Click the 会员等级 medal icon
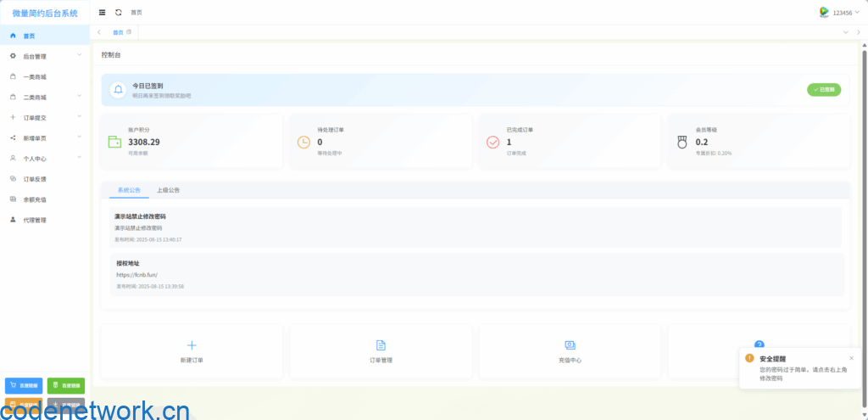The width and height of the screenshot is (868, 420). click(x=682, y=142)
